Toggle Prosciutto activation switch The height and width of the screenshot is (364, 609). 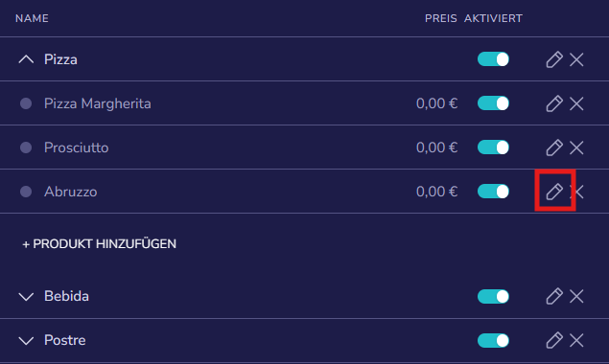click(493, 148)
